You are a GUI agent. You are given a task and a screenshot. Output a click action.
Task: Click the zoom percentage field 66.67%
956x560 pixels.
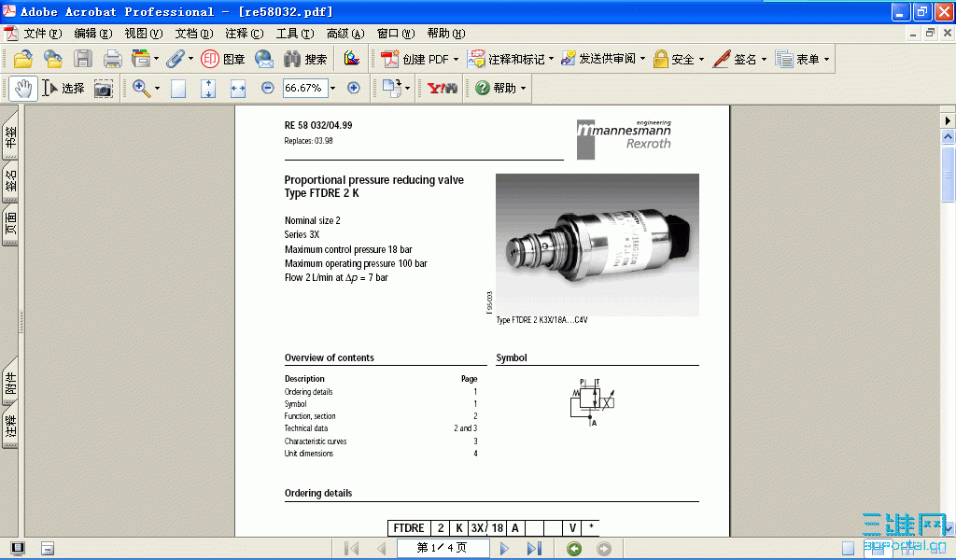click(x=305, y=89)
